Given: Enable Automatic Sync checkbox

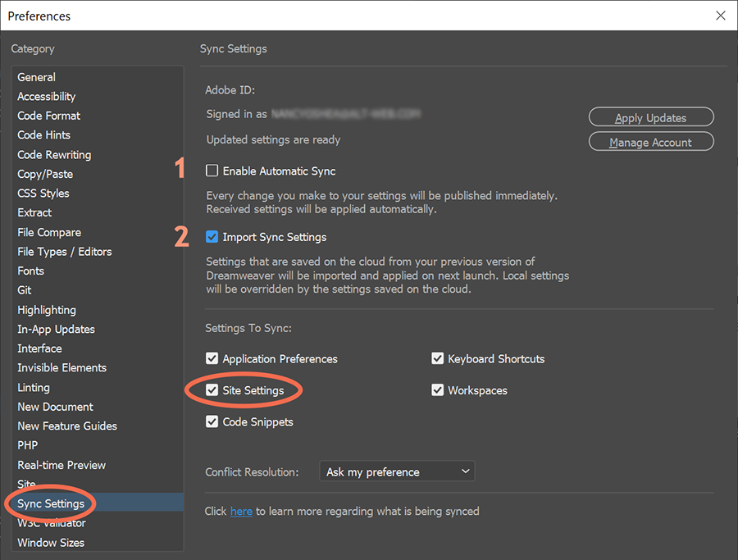Looking at the screenshot, I should pyautogui.click(x=212, y=171).
